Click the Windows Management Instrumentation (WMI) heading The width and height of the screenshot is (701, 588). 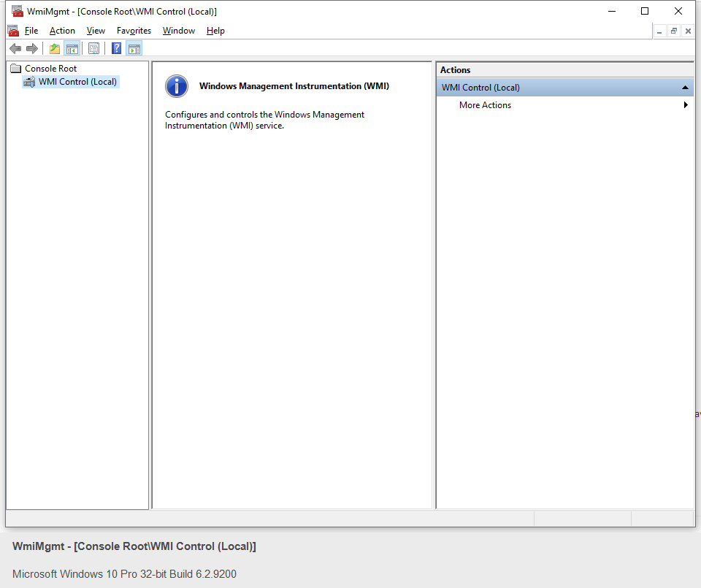[x=294, y=86]
